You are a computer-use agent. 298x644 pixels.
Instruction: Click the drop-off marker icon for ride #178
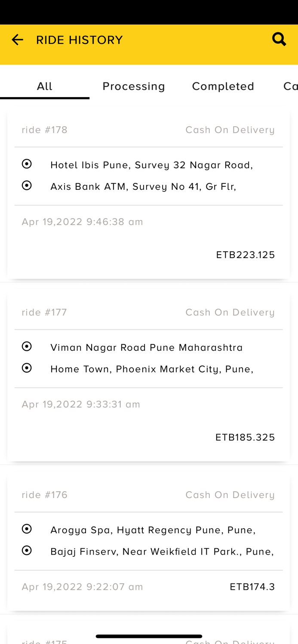pos(27,185)
